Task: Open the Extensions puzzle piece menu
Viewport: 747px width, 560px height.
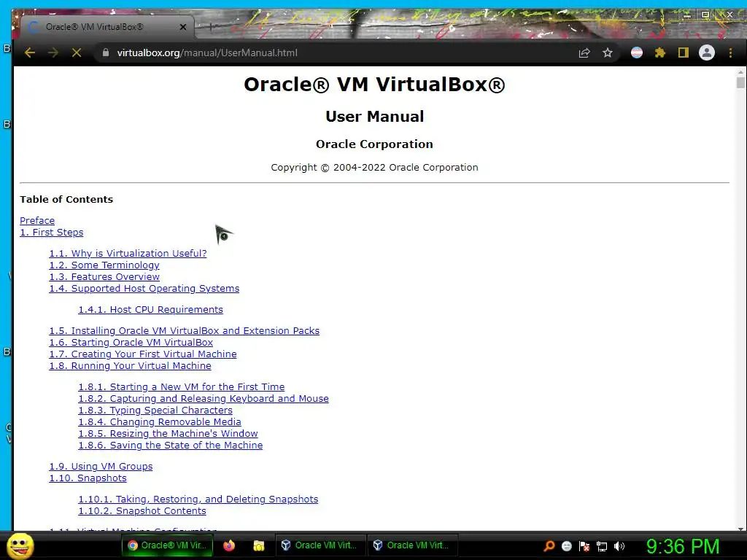Action: point(659,52)
